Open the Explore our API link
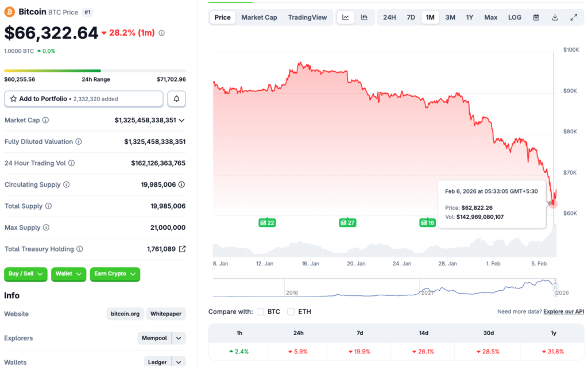Viewport: 588px width, 366px height. [563, 311]
